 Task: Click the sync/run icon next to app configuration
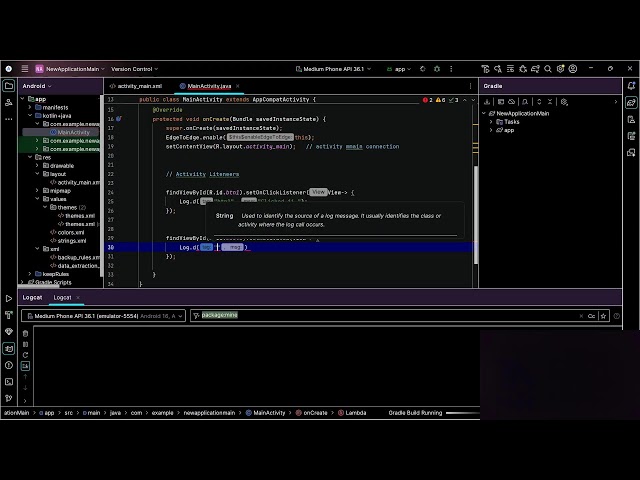pyautogui.click(x=422, y=69)
